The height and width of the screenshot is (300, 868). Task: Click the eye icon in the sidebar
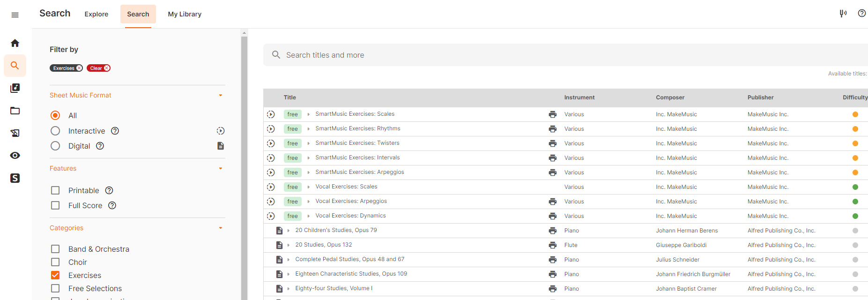point(15,156)
